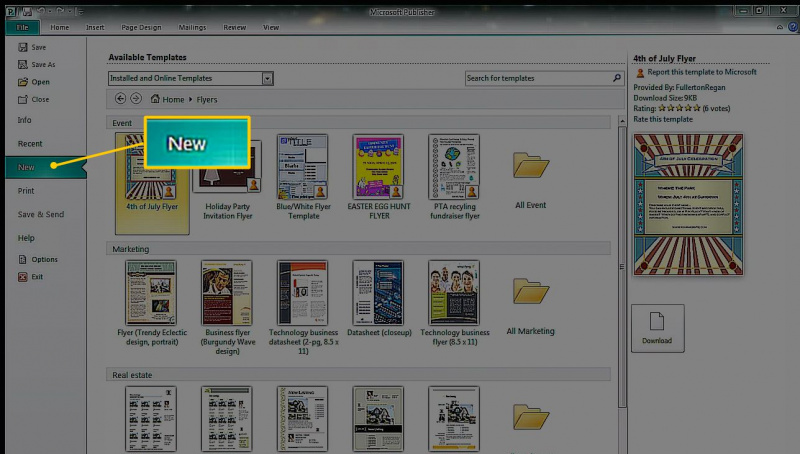Click the Download template button

(658, 328)
